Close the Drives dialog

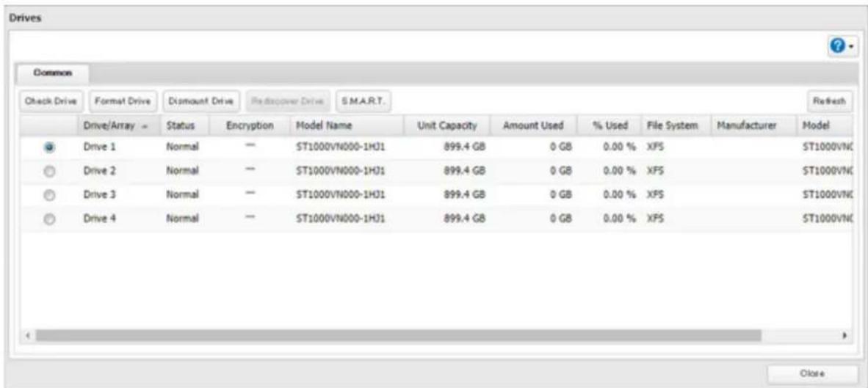806,373
